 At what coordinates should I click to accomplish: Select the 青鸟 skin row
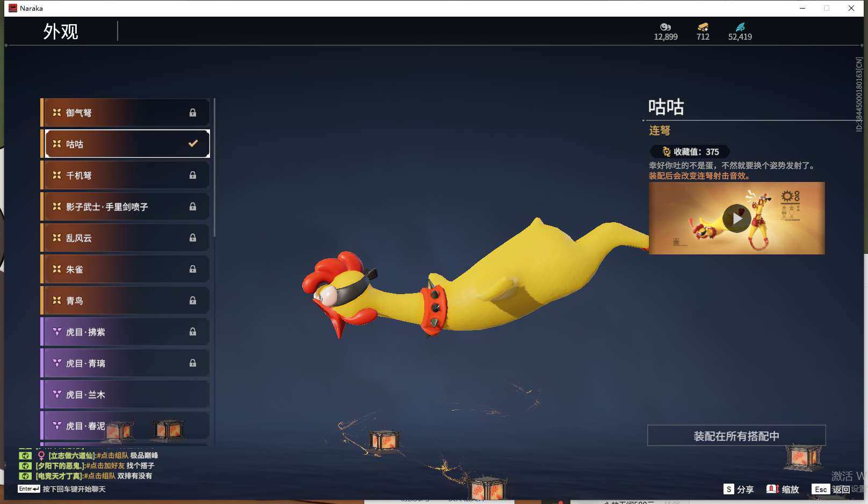coord(125,301)
